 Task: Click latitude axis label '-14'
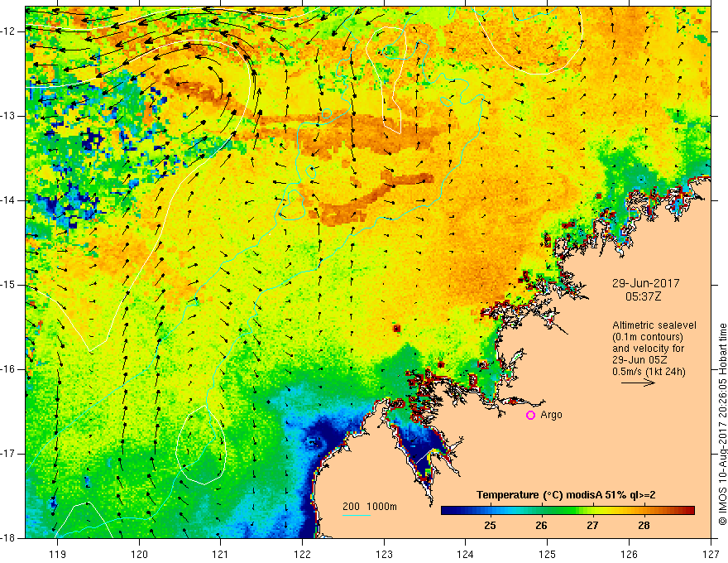(9, 200)
